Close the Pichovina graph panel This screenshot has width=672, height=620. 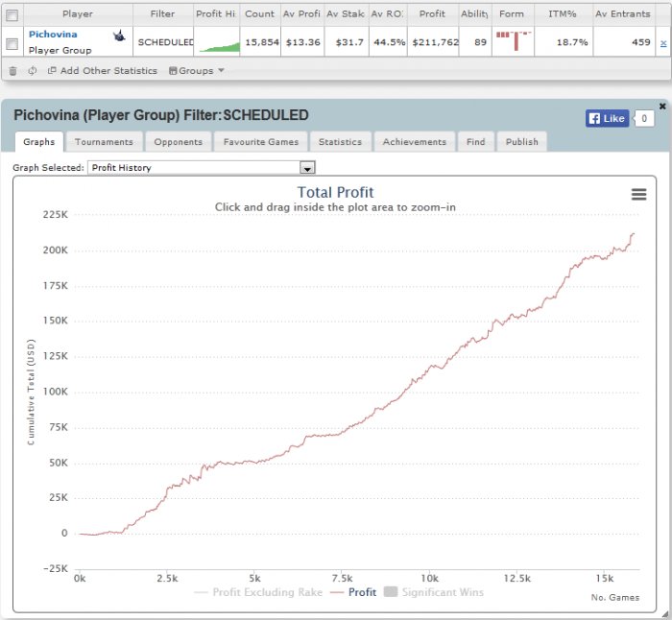(x=662, y=106)
